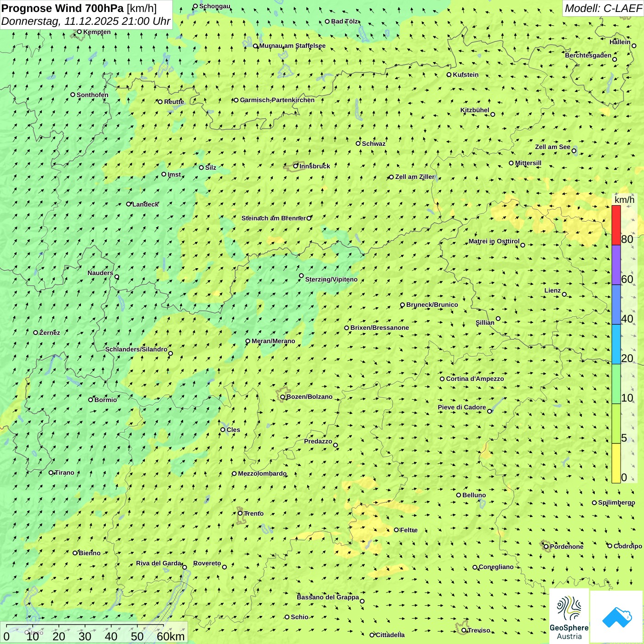Click the 'Mittersill' label
This screenshot has height=644, width=644.
click(528, 163)
